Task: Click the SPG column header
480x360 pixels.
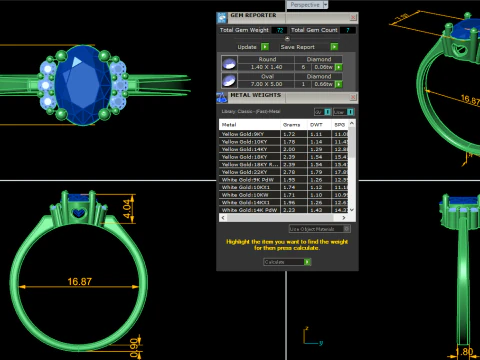Action: tap(340, 125)
